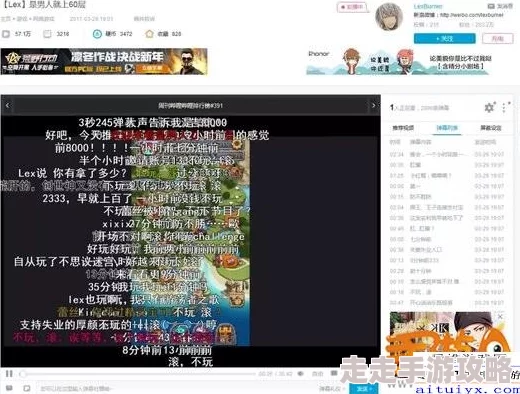520x394 pixels.
Task: Switch to the recommended videos tab
Action: [403, 128]
